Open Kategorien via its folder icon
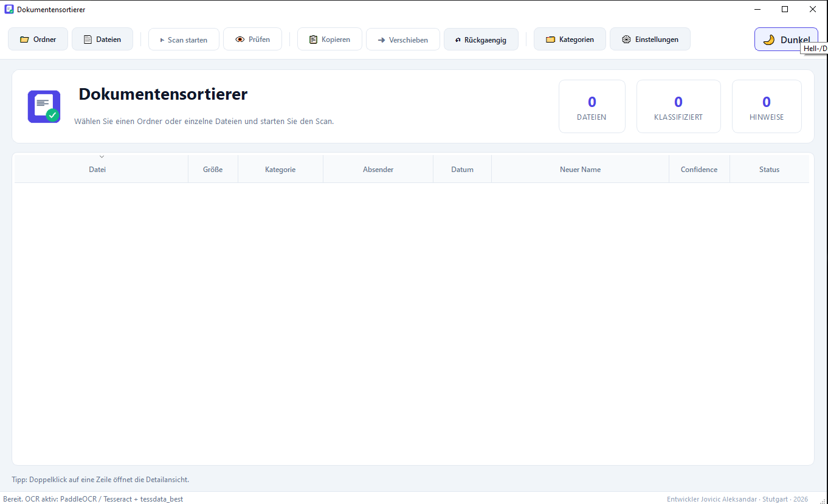Image resolution: width=828 pixels, height=504 pixels. (550, 40)
